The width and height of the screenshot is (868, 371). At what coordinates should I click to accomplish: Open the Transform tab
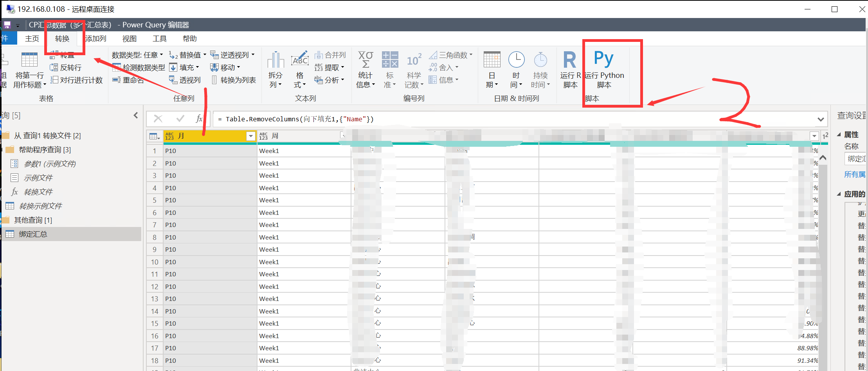62,38
